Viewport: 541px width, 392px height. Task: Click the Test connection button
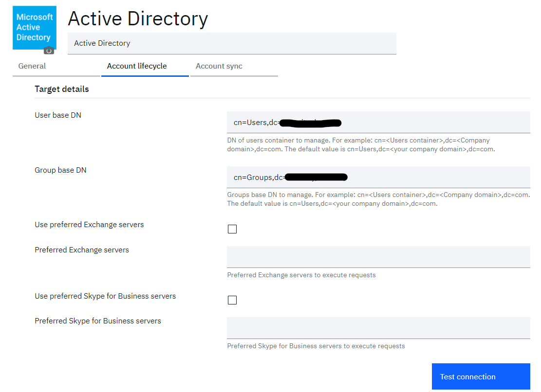tap(481, 376)
